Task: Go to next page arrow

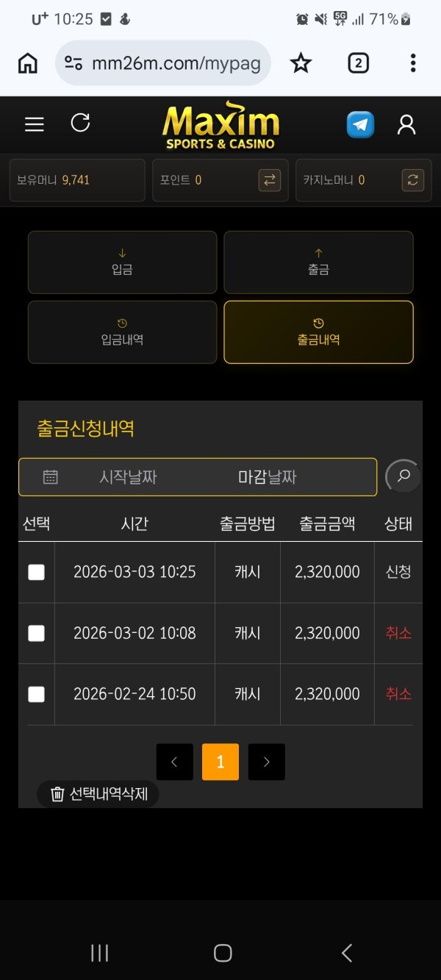Action: [x=266, y=762]
